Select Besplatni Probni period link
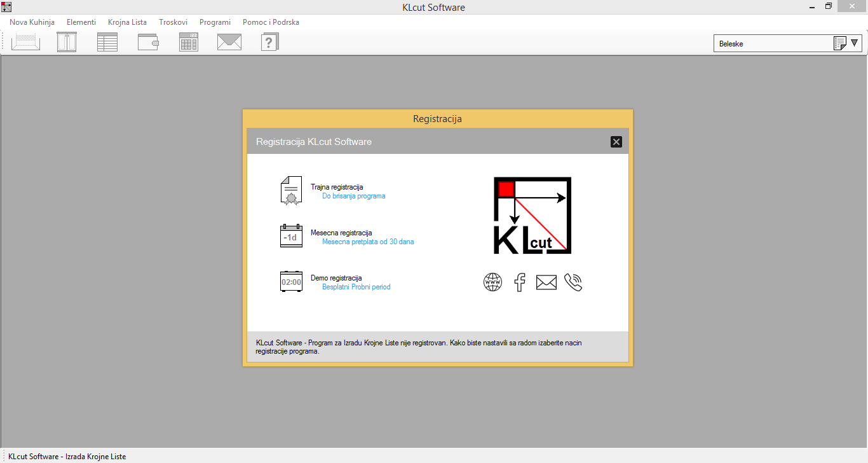 click(x=356, y=287)
